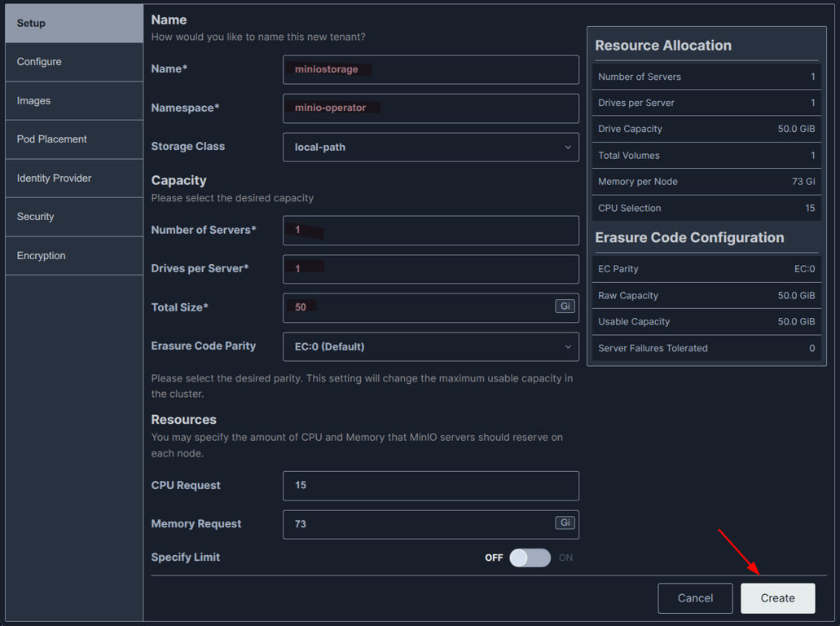Click the Server Failures Tolerated row

pos(706,348)
